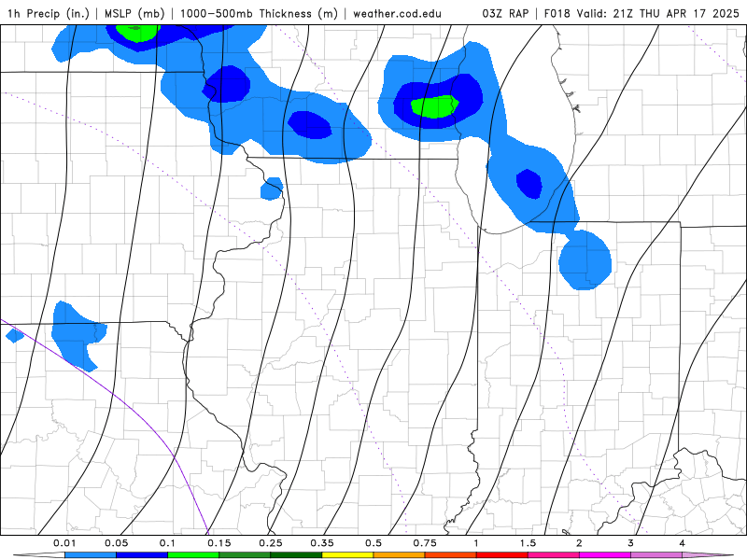This screenshot has width=747, height=560.
Task: Select the dark green 0.25 legend swatch
Action: [296, 555]
